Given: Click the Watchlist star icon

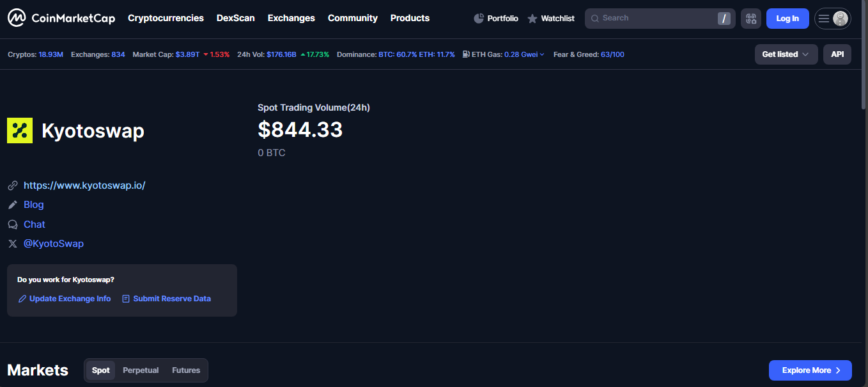Looking at the screenshot, I should click(532, 19).
